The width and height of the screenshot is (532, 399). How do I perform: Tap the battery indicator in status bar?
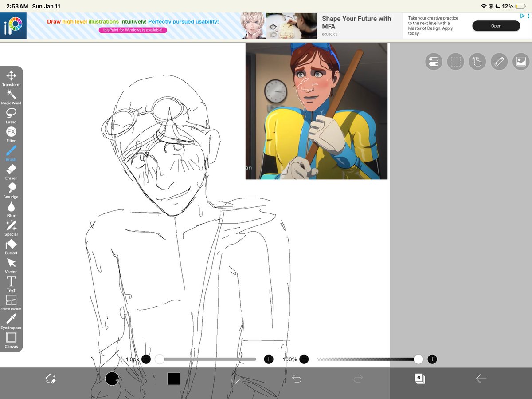point(520,6)
